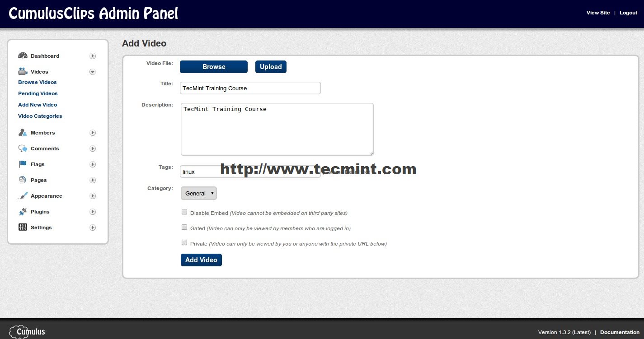The image size is (644, 339).
Task: Expand the Members menu arrow
Action: [93, 133]
